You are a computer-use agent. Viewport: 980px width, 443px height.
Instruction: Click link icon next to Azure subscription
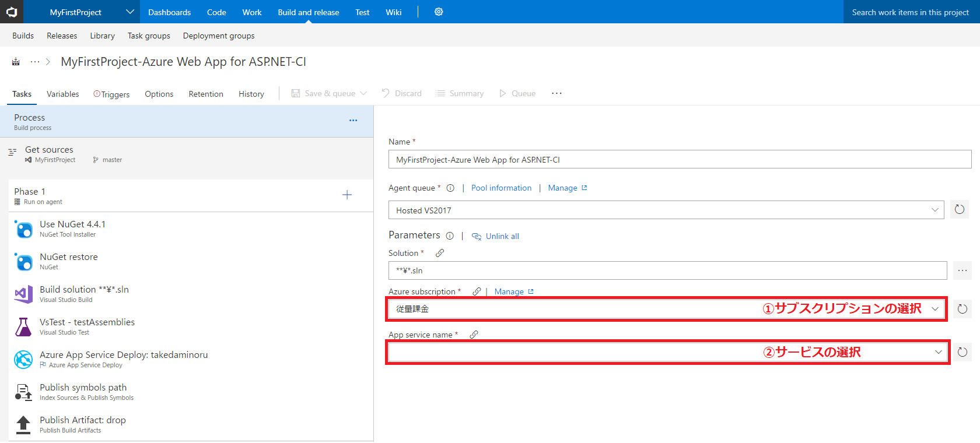tap(477, 291)
